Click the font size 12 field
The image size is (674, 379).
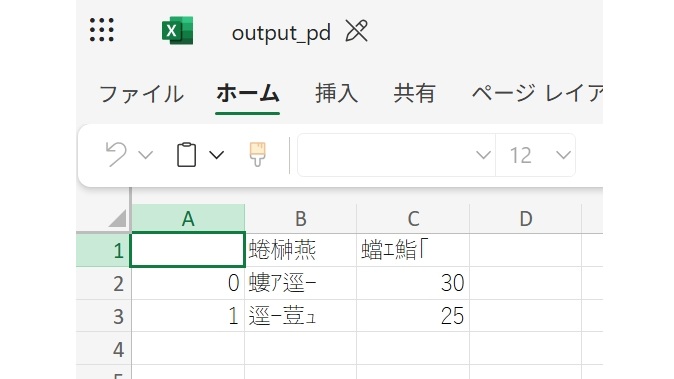pos(521,155)
